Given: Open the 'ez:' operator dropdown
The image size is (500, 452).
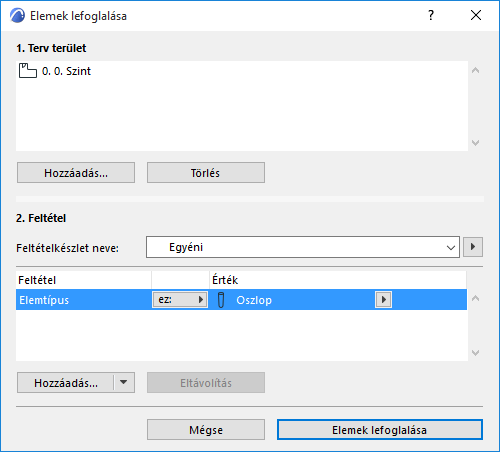Looking at the screenshot, I should pos(180,300).
